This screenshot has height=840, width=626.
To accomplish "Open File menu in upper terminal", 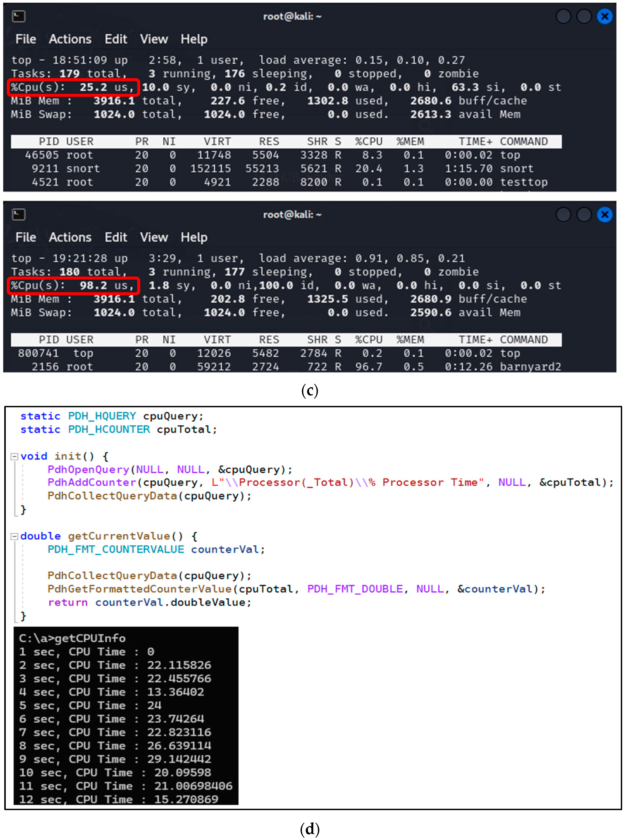I will (x=26, y=39).
